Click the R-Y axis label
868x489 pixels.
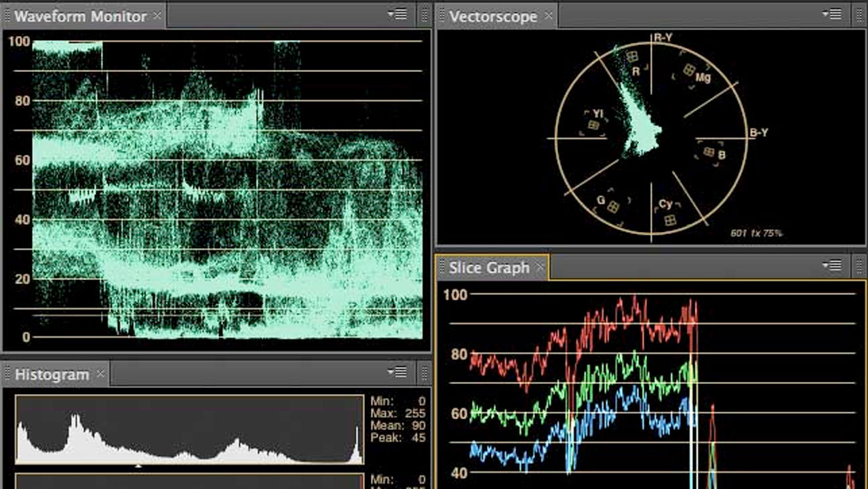[x=663, y=38]
